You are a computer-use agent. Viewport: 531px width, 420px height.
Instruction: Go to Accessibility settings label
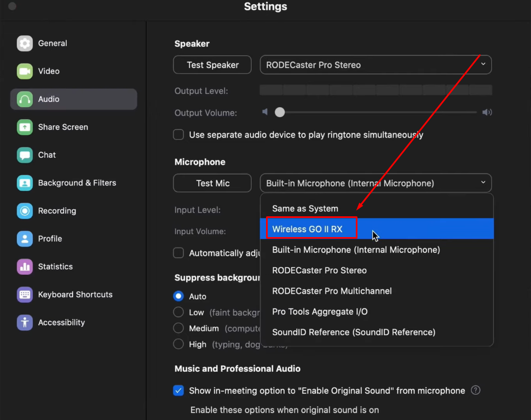click(x=61, y=323)
